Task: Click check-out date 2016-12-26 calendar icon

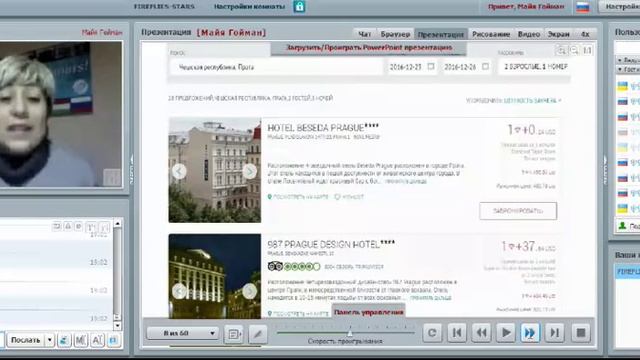Action: pos(485,66)
